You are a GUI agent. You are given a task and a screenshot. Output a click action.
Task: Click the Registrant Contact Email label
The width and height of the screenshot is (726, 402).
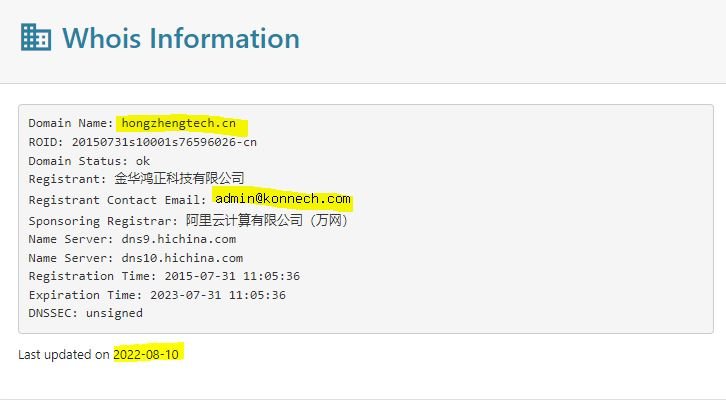tap(118, 200)
